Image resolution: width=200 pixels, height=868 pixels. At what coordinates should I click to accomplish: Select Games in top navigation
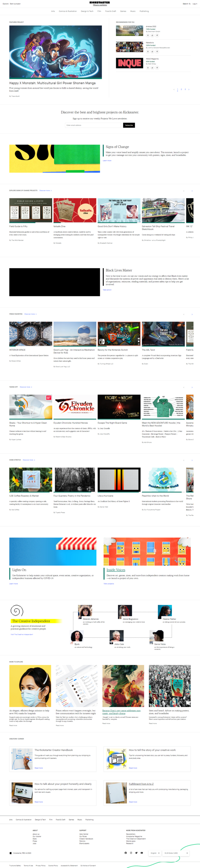(x=123, y=11)
